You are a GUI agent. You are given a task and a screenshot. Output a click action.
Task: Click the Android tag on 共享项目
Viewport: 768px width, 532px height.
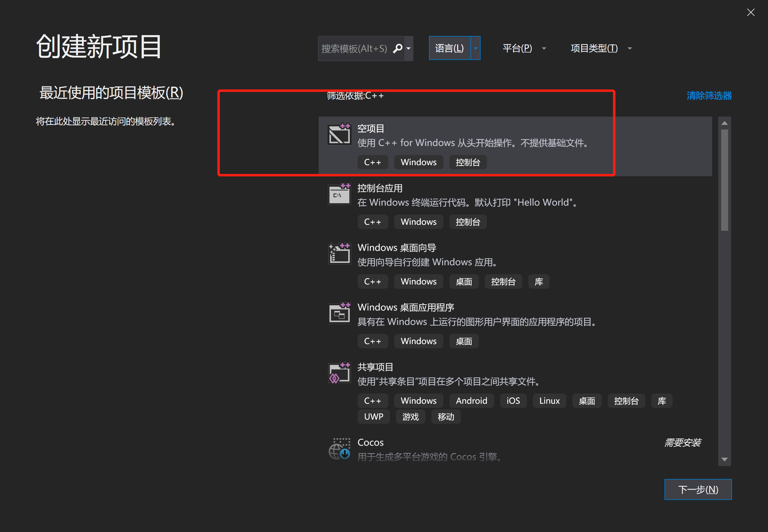pos(471,400)
